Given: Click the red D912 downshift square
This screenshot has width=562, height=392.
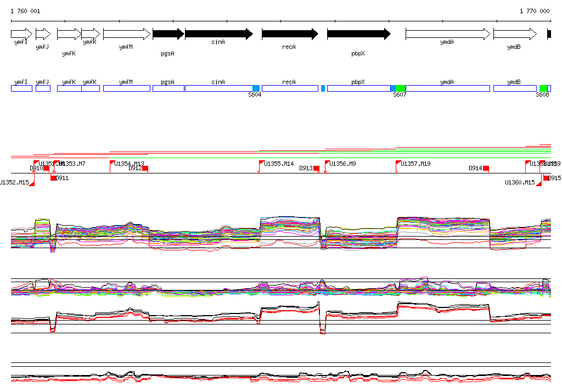Looking at the screenshot, I should 145,168.
